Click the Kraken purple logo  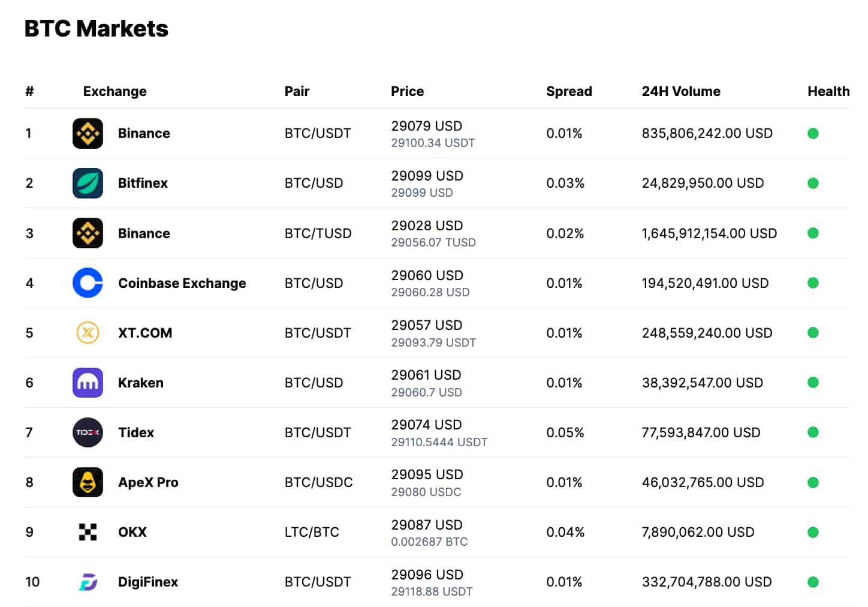88,383
